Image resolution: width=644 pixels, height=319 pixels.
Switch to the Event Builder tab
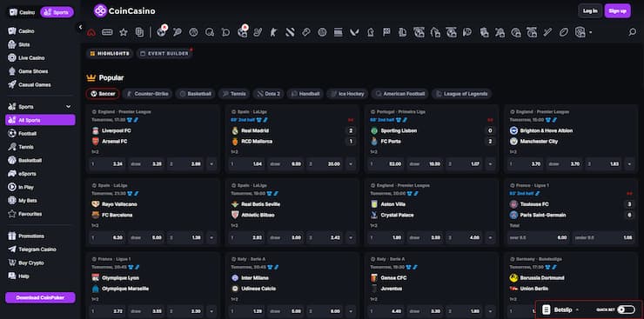tap(164, 54)
